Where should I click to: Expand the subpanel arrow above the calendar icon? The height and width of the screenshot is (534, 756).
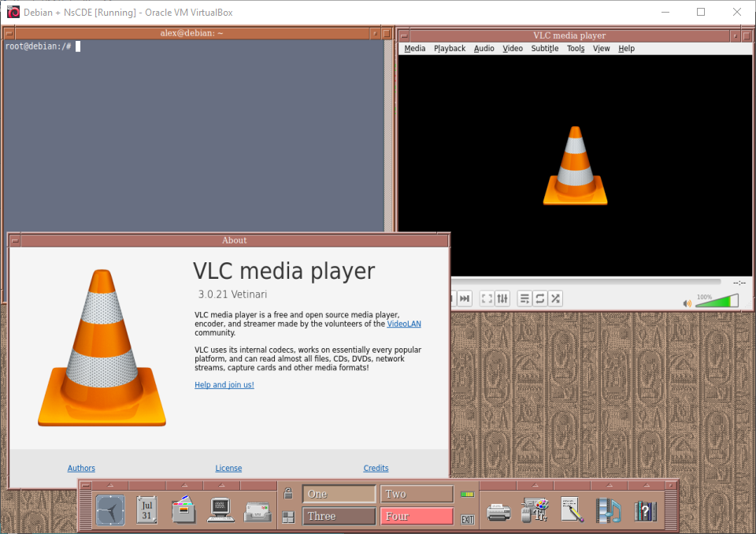click(x=147, y=485)
